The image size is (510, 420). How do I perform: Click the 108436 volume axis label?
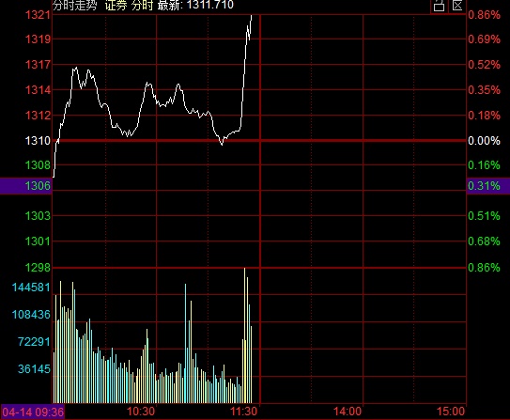click(31, 315)
